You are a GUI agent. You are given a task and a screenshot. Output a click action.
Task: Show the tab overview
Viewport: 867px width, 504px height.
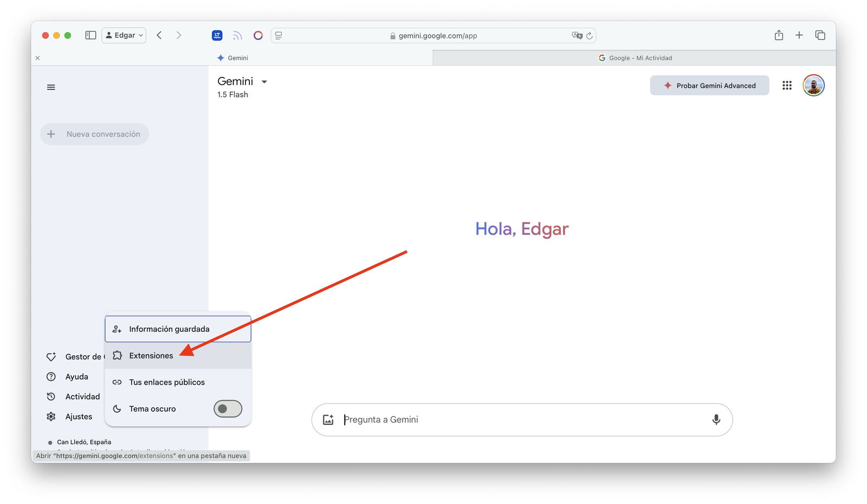[x=820, y=35]
